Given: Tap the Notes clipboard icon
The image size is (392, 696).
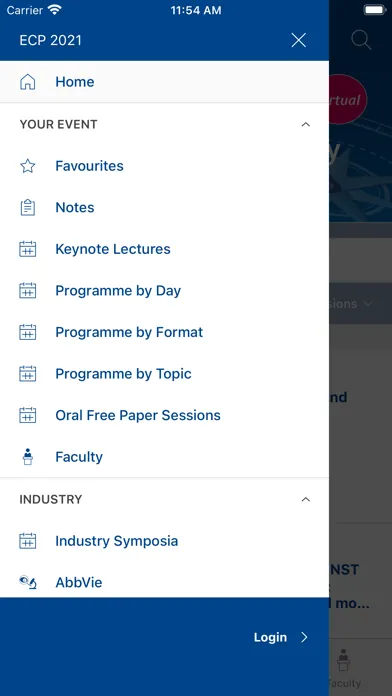Looking at the screenshot, I should coord(28,207).
